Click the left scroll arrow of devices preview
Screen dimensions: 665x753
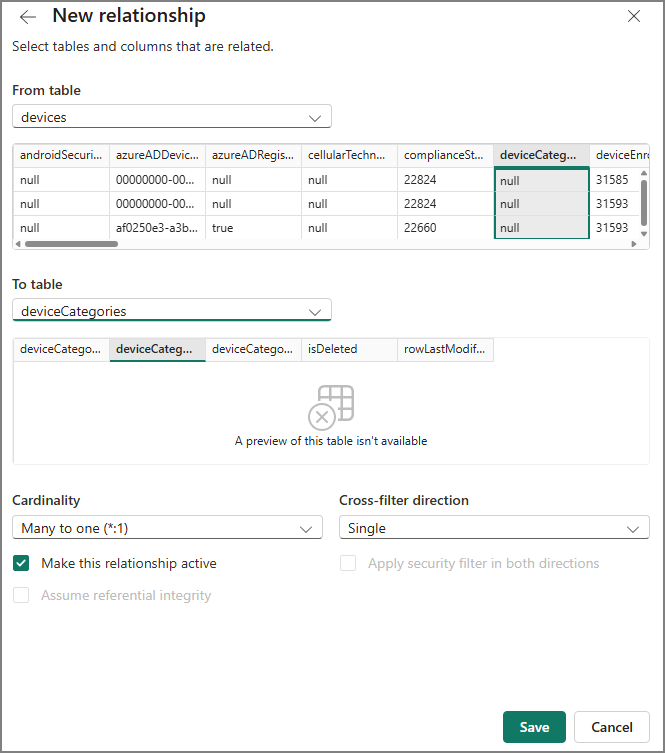tap(18, 244)
